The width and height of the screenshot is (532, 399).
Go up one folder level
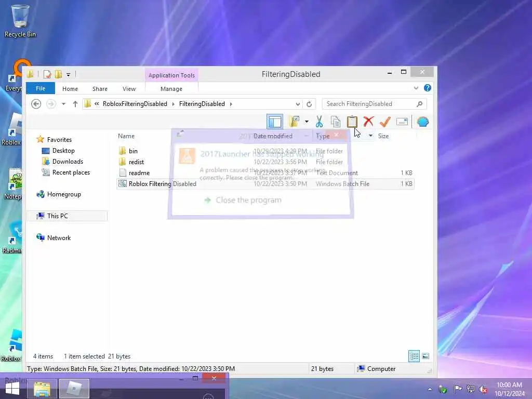[75, 104]
